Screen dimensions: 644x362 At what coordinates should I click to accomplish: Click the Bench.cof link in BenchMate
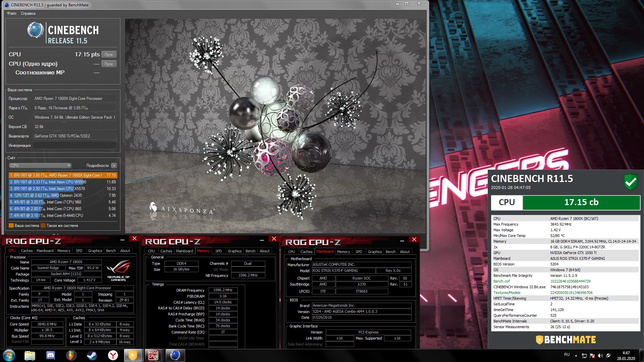tap(501, 281)
